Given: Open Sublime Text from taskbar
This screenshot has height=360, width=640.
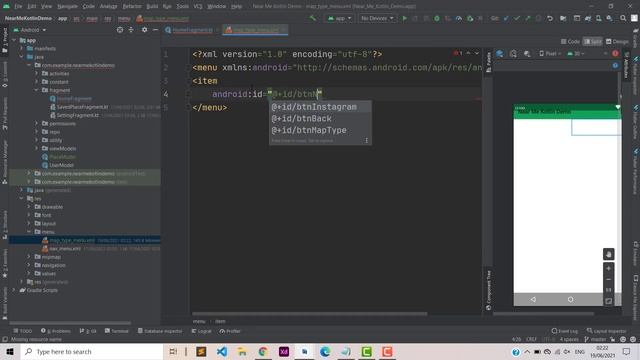Looking at the screenshot, I should 201,351.
